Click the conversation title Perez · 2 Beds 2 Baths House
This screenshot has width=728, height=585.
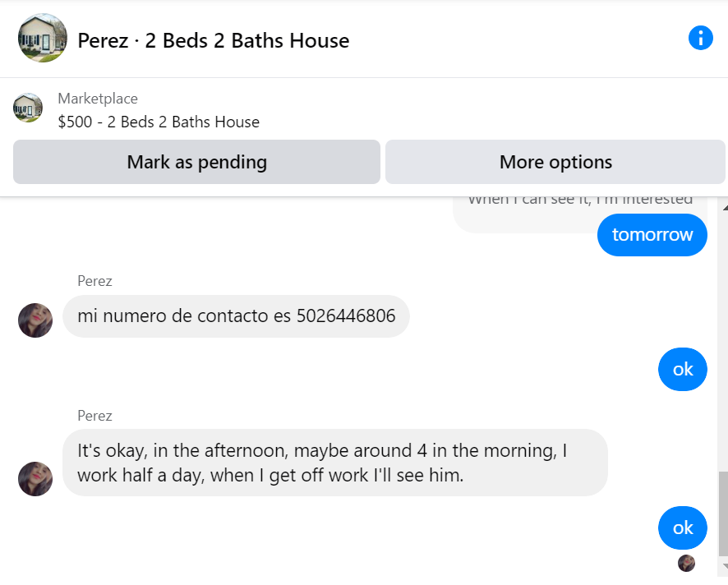tap(214, 40)
